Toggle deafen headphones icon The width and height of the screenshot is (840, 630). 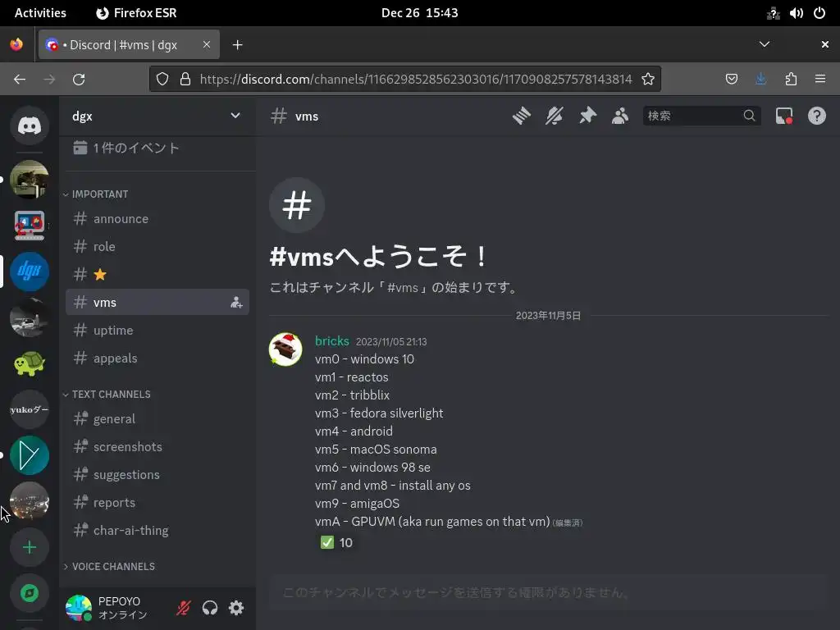click(210, 608)
